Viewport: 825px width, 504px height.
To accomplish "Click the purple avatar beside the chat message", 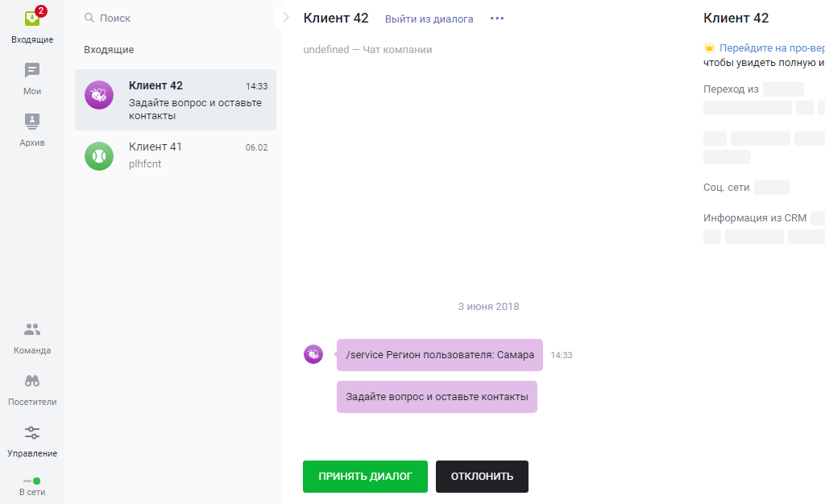I will [313, 354].
